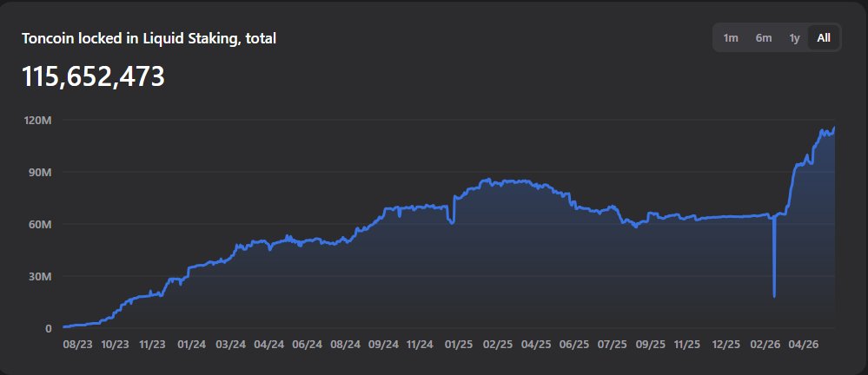Screen dimensions: 868x375
Task: Click the 06/25 x-axis label
Action: [x=574, y=344]
